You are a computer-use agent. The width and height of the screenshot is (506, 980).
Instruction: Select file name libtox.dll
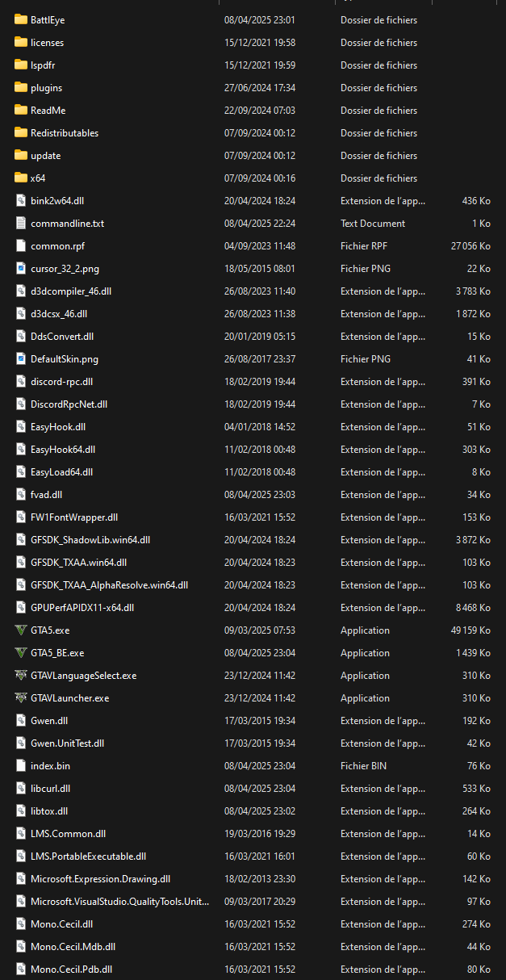[x=49, y=810]
